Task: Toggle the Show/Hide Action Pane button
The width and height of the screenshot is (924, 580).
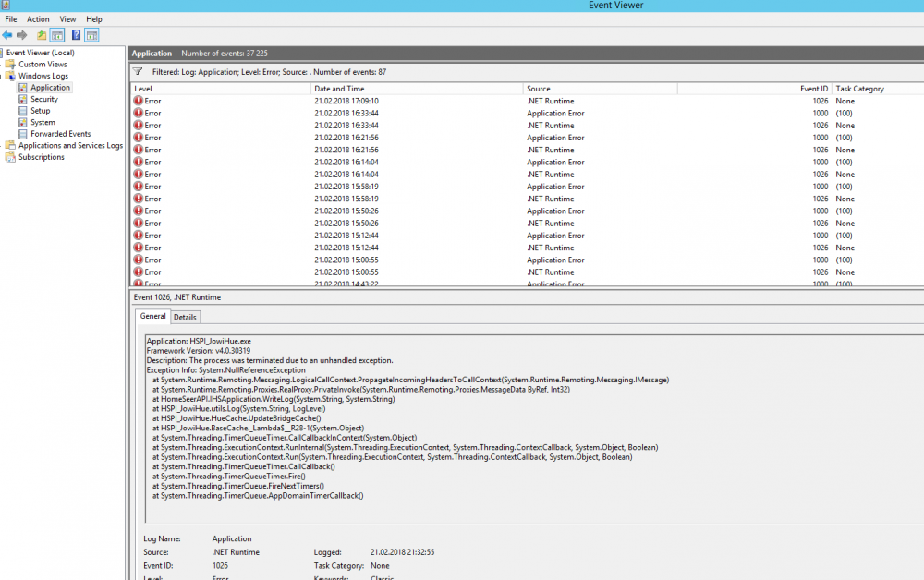Action: 91,35
